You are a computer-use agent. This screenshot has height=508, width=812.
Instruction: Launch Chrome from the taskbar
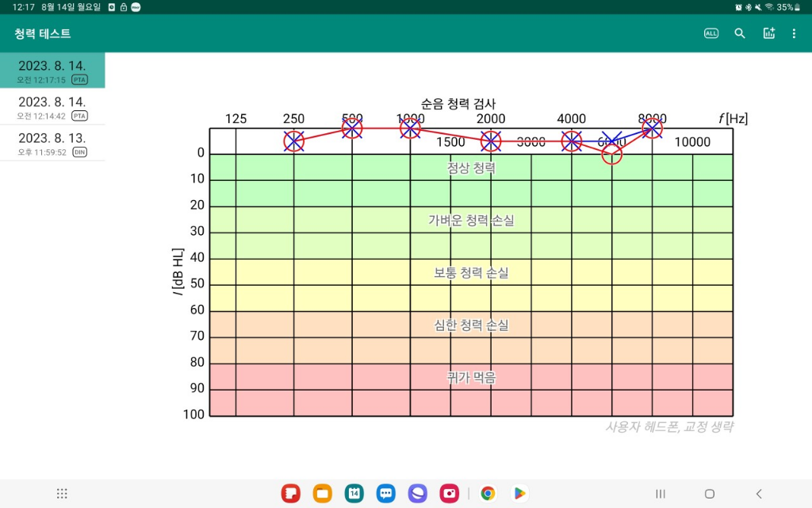click(488, 494)
